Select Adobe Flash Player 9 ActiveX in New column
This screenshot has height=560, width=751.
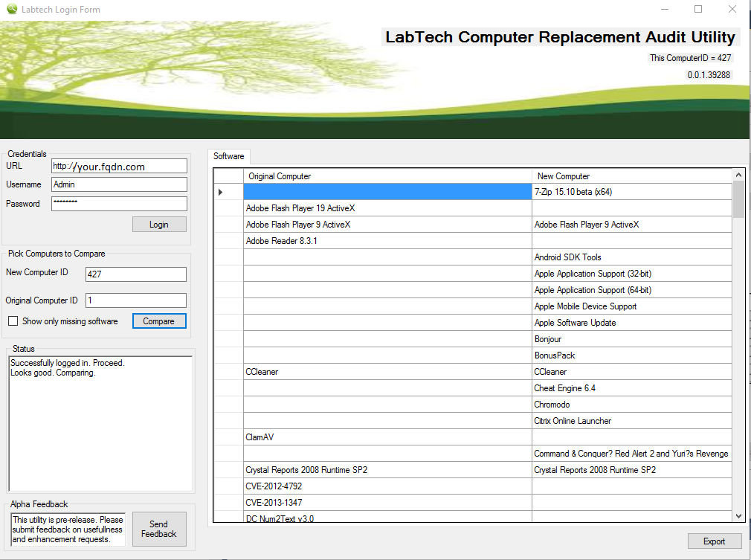(x=632, y=225)
